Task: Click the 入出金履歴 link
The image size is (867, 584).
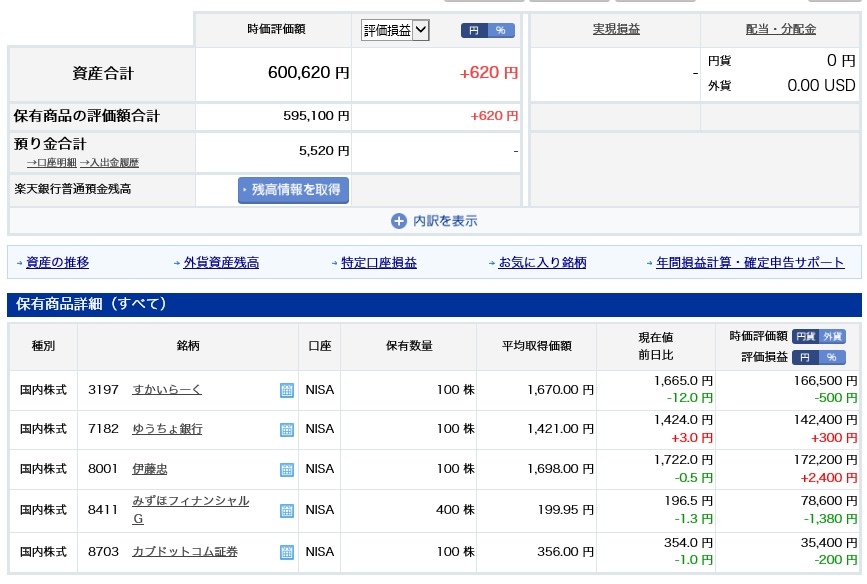Action: click(111, 162)
